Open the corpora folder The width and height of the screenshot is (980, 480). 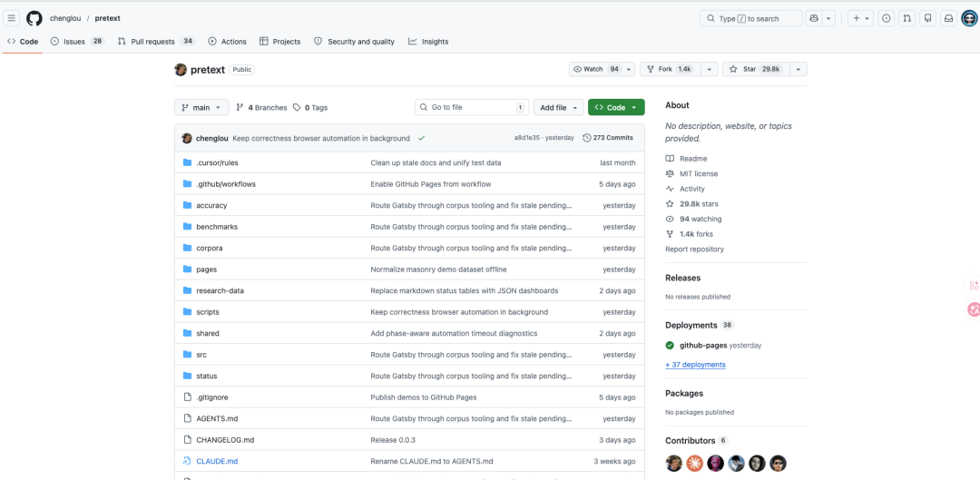210,248
